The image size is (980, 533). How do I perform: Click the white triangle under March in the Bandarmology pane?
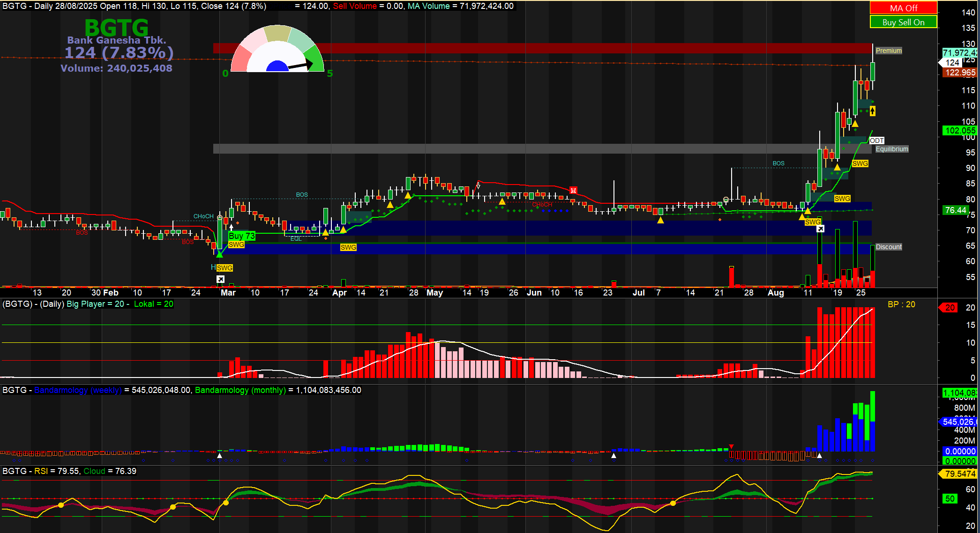tap(220, 455)
